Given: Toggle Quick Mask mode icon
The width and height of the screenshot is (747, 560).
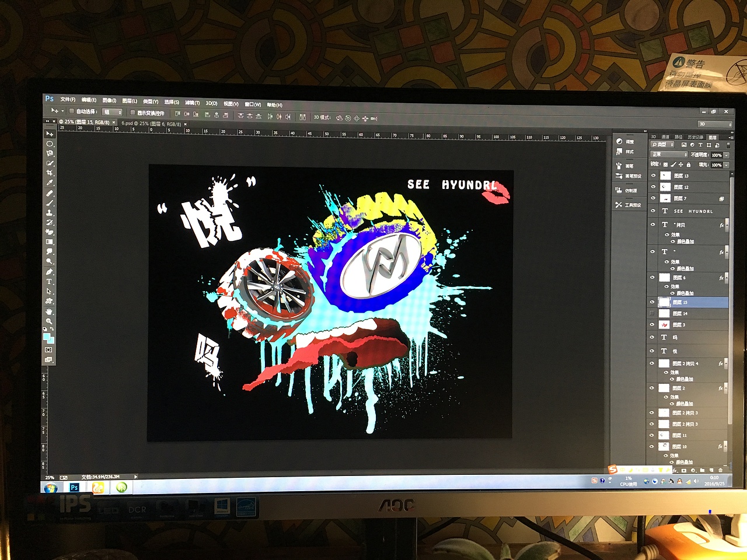Looking at the screenshot, I should click(48, 349).
